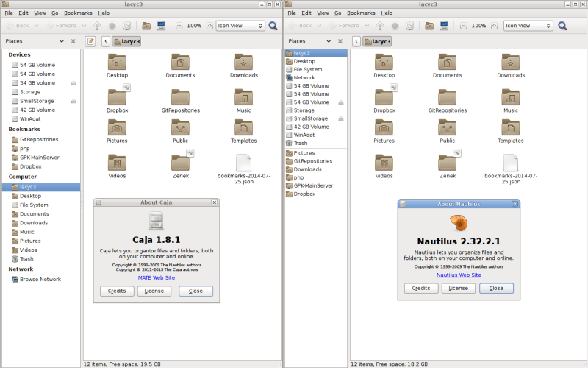
Task: Open Bookmarks menu in Caja window
Action: 78,13
